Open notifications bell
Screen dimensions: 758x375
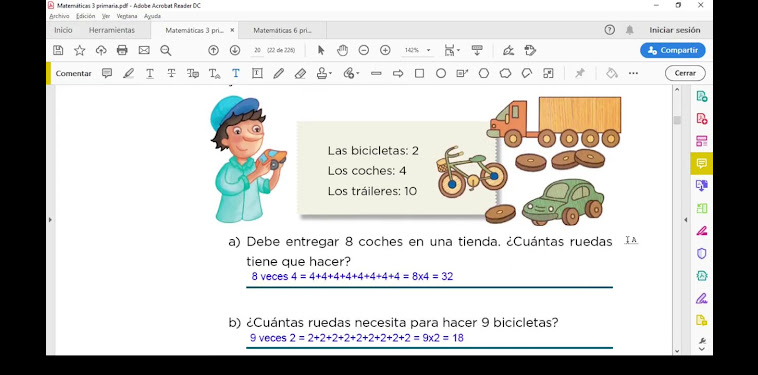[629, 30]
